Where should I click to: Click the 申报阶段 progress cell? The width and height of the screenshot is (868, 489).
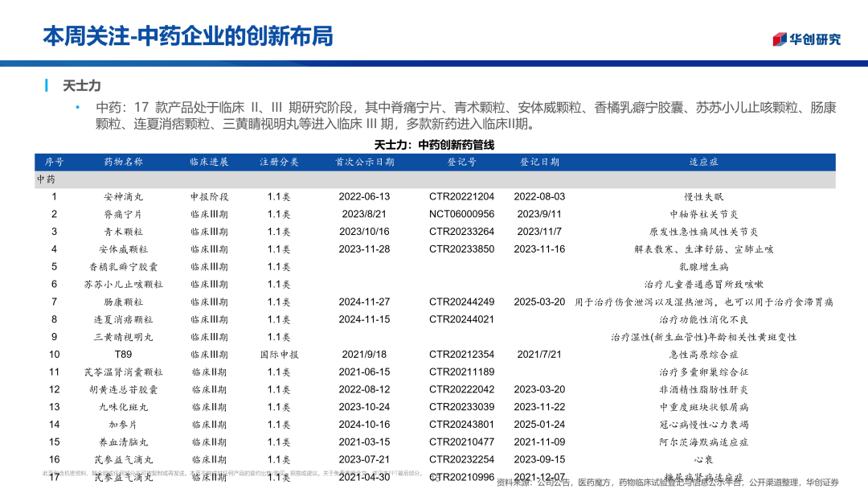click(x=209, y=197)
